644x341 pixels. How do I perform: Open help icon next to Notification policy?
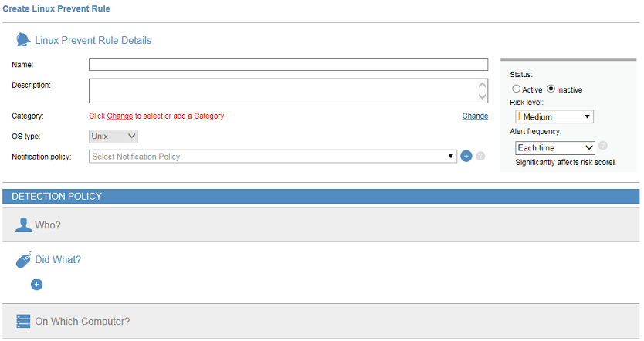click(x=480, y=157)
